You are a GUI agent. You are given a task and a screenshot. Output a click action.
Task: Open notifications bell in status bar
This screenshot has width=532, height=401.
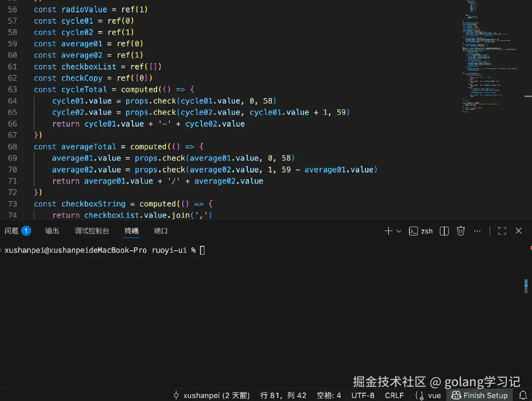523,396
